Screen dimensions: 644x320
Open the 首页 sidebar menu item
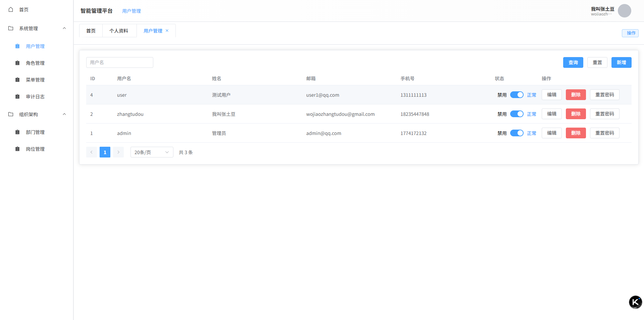(37, 9)
